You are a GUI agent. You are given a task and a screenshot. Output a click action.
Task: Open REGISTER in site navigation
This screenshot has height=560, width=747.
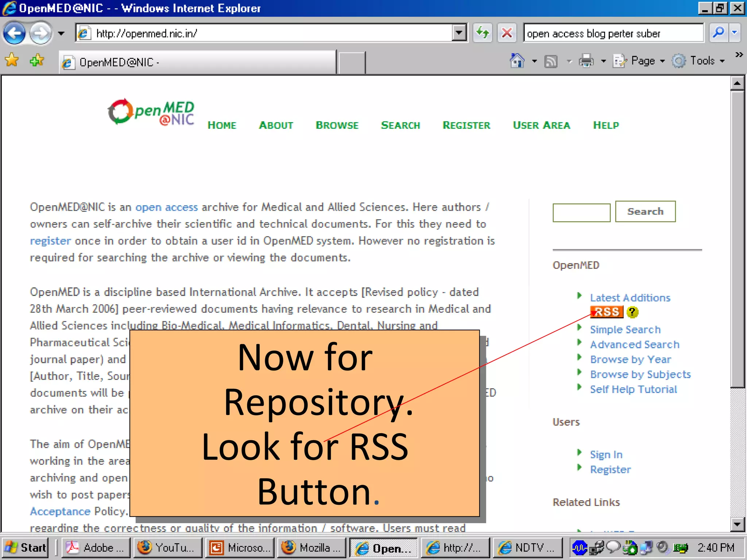coord(467,125)
